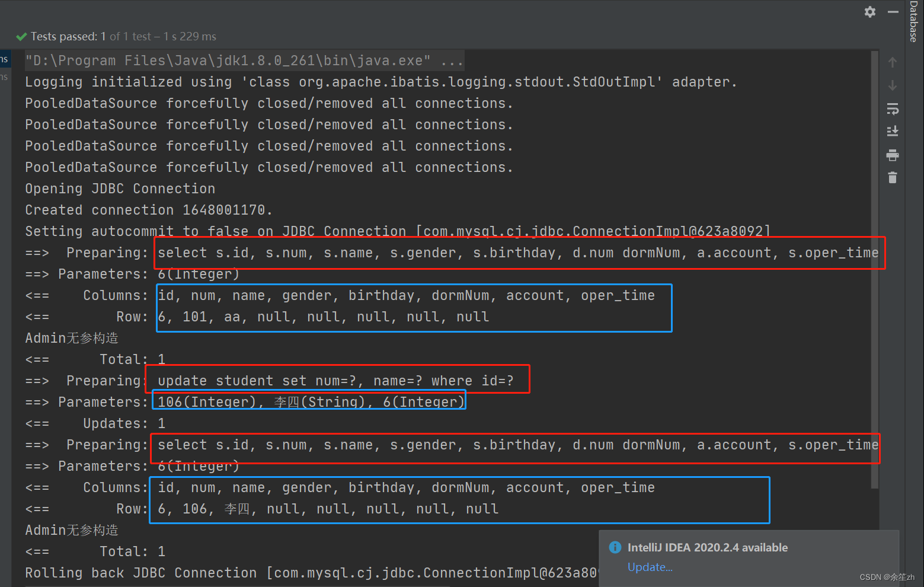
Task: Click the 'Setting autocommit to false' line
Action: pos(398,231)
